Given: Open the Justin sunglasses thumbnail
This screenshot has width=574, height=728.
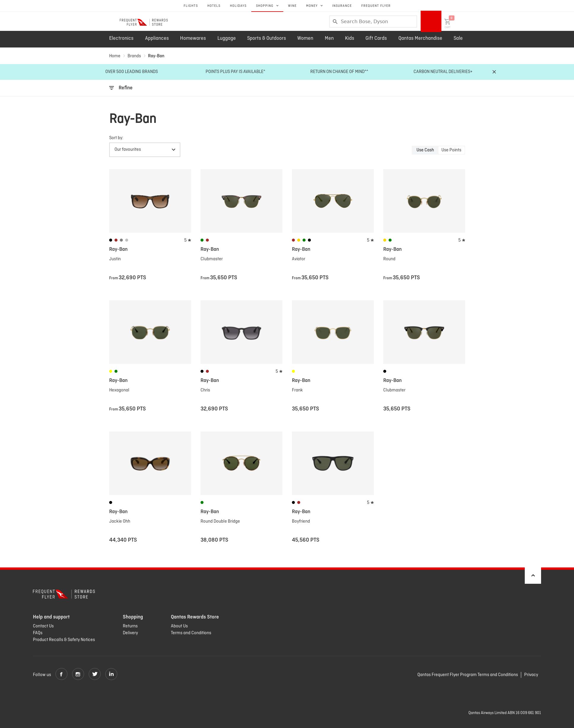Looking at the screenshot, I should (150, 201).
